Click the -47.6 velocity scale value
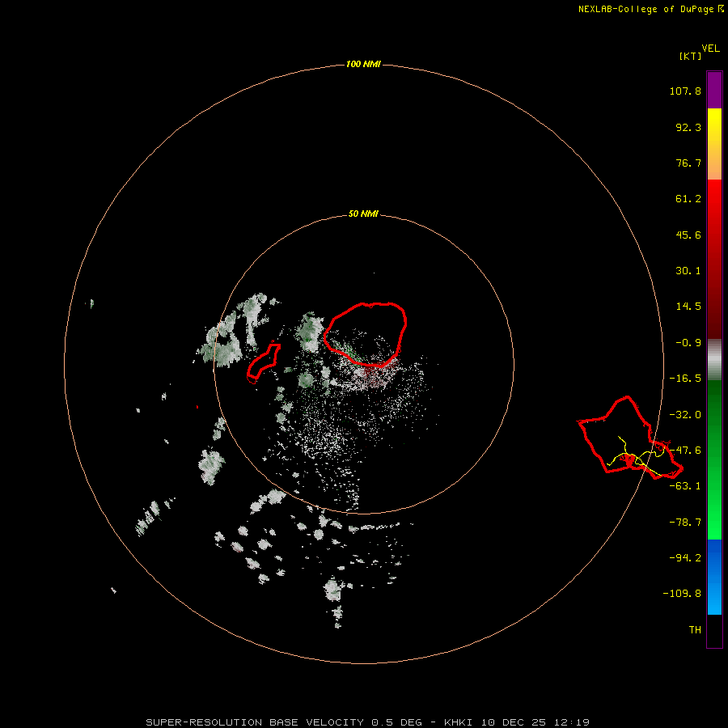The width and height of the screenshot is (728, 728). [685, 451]
